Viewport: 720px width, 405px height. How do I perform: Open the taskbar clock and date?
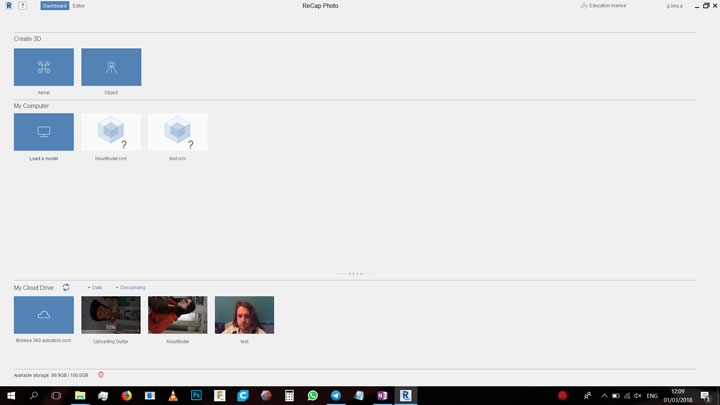(x=678, y=396)
